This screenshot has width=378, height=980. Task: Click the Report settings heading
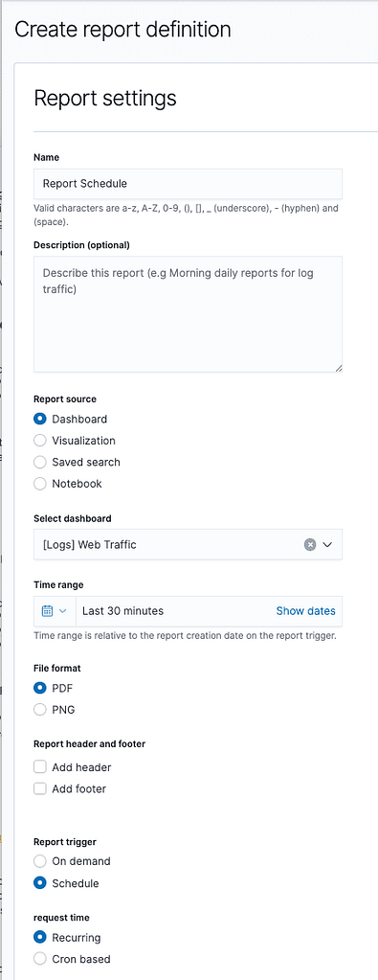[x=105, y=98]
